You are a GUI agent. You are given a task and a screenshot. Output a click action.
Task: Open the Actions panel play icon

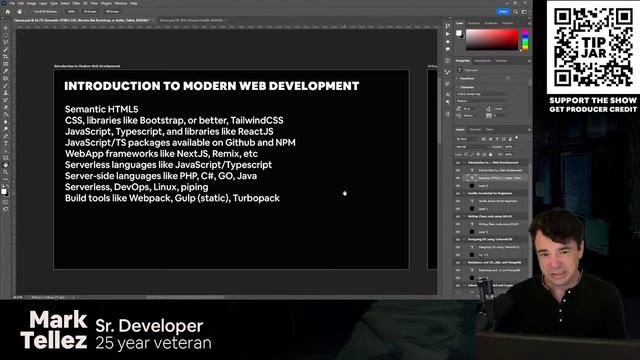tap(448, 34)
